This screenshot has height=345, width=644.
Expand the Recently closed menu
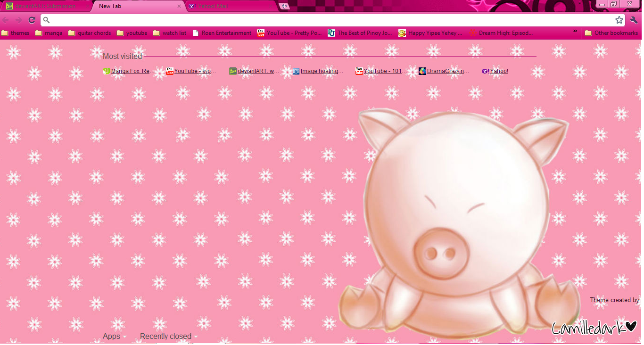pos(169,337)
